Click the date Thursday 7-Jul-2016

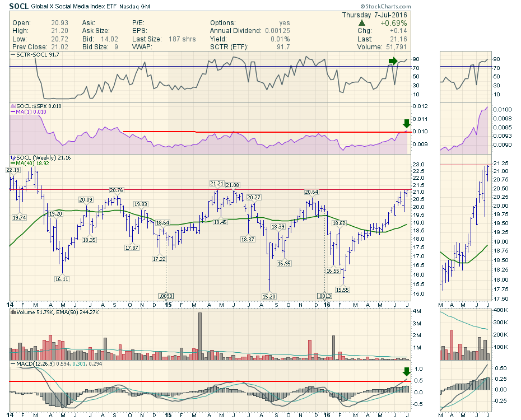point(374,15)
